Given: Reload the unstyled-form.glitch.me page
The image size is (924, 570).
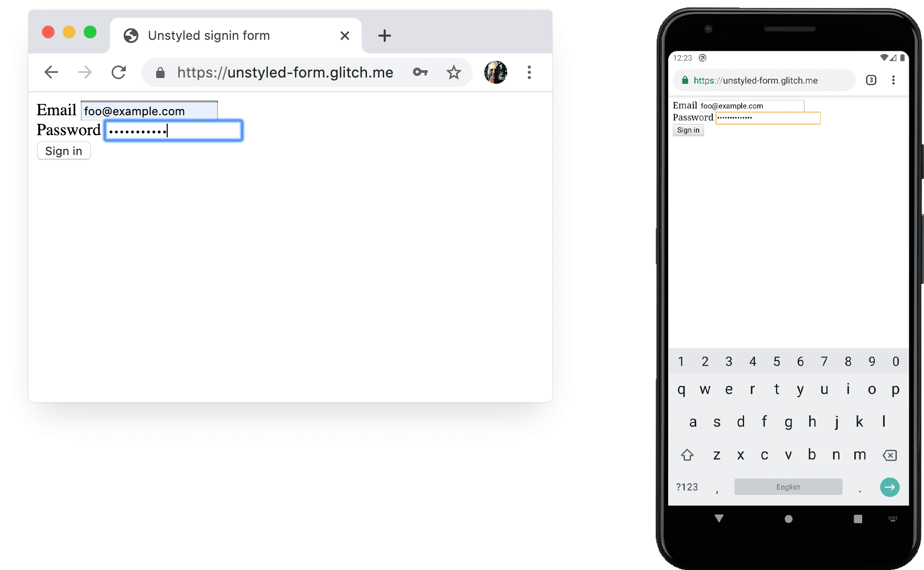Looking at the screenshot, I should (x=118, y=72).
